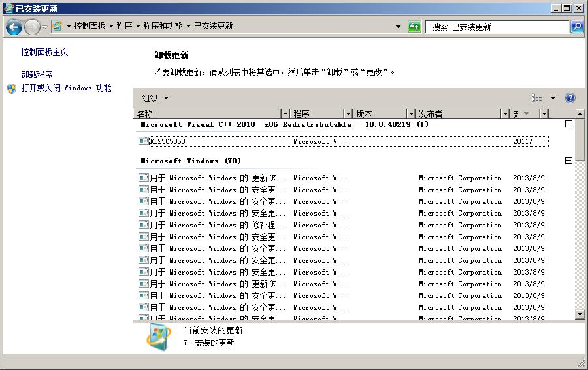Screen dimensions: 588x370
Task: Click the shield icon beside 打开或关闭 Windows 功能
Action: click(12, 88)
